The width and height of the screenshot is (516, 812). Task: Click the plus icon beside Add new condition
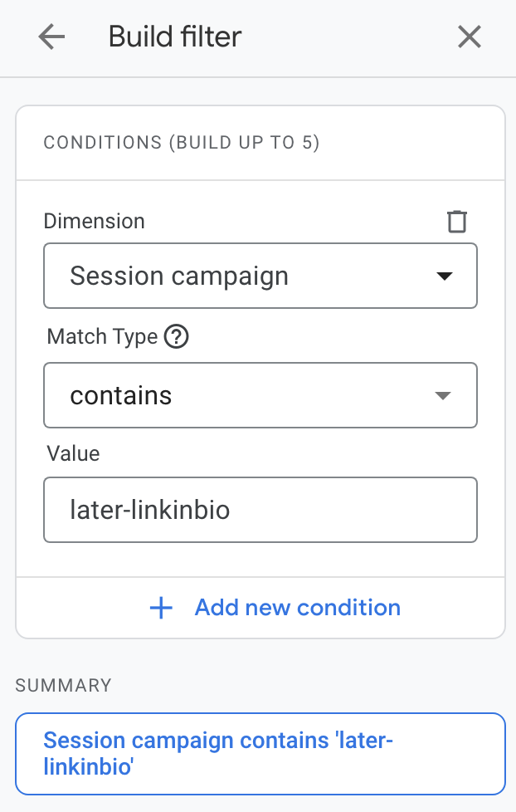coord(161,608)
